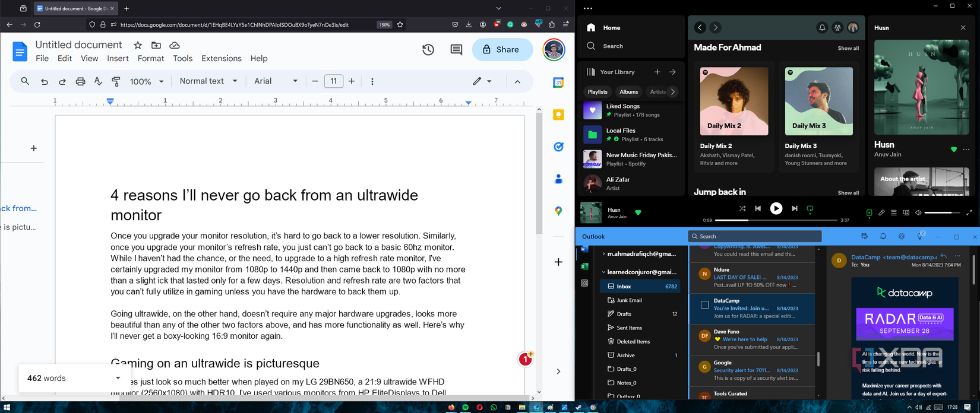This screenshot has height=413, width=980.
Task: Open Google Maps side panel icon
Action: click(x=558, y=211)
